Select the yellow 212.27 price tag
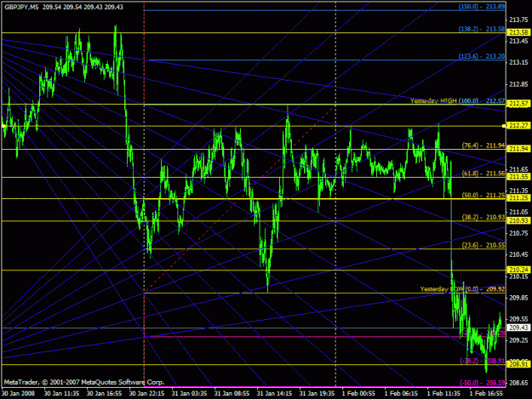The image size is (532, 399). (x=518, y=126)
